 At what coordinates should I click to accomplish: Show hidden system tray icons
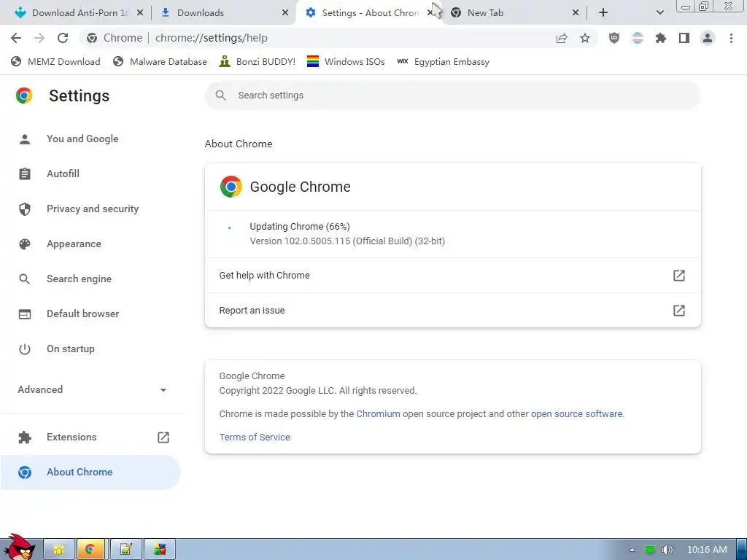tap(632, 550)
